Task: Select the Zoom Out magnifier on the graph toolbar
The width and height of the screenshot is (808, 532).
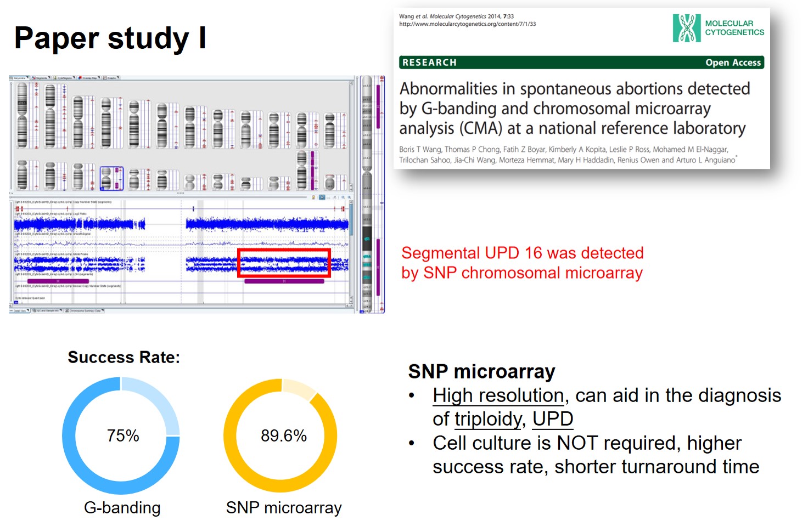Action: click(350, 197)
